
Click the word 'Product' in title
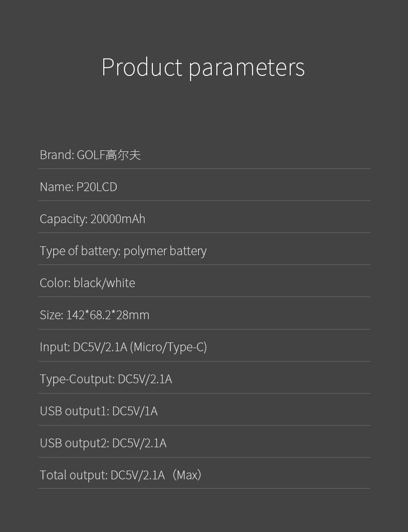(142, 67)
